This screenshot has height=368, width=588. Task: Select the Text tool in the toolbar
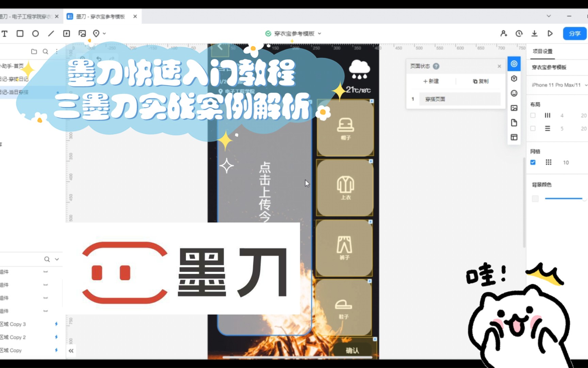click(5, 33)
